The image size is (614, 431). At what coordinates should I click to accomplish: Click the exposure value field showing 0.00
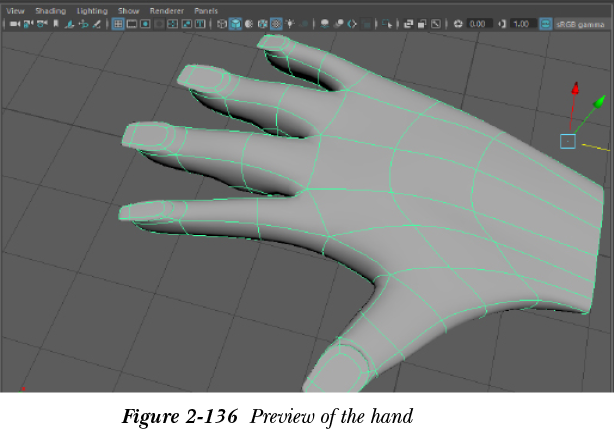click(477, 23)
